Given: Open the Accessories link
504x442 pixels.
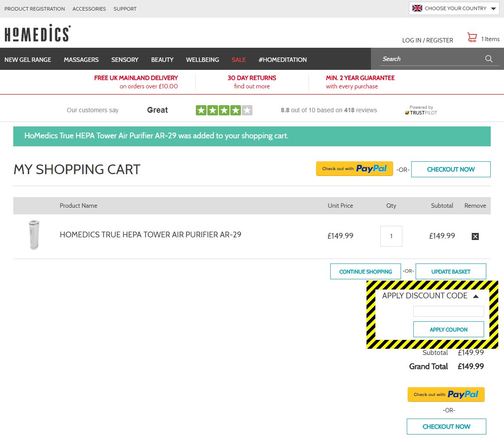Looking at the screenshot, I should coord(89,9).
